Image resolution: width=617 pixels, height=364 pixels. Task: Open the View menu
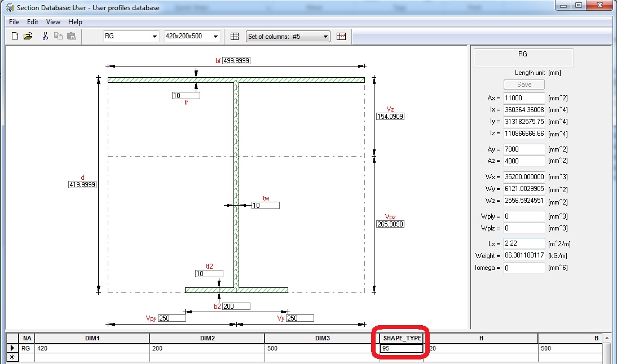pos(52,21)
